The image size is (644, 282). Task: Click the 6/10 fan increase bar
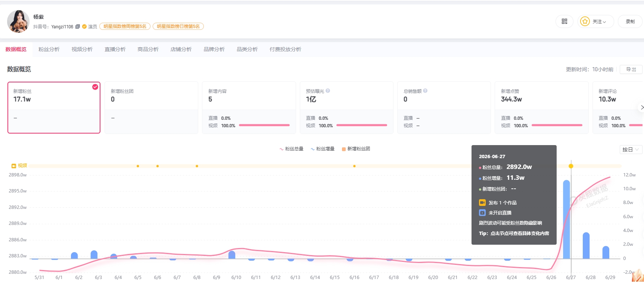point(232,255)
